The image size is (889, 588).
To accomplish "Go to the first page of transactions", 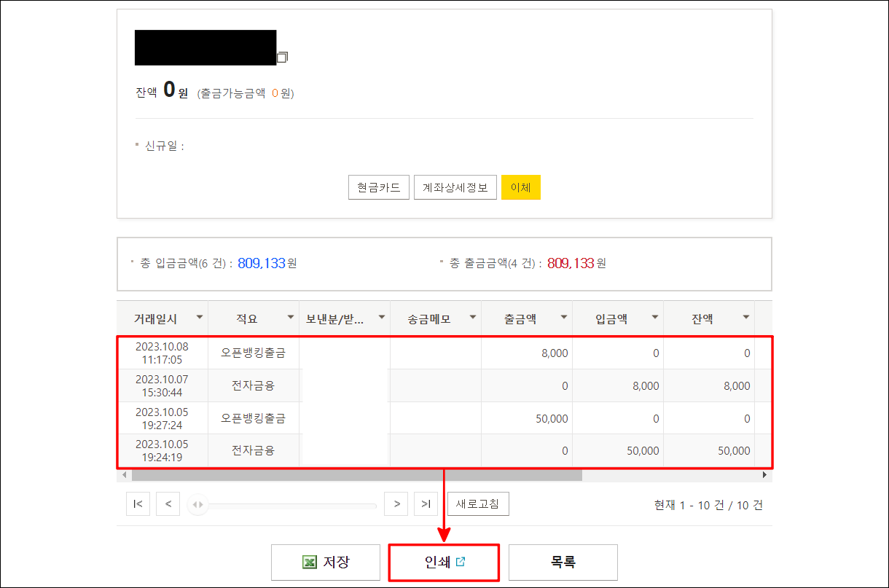I will point(138,503).
